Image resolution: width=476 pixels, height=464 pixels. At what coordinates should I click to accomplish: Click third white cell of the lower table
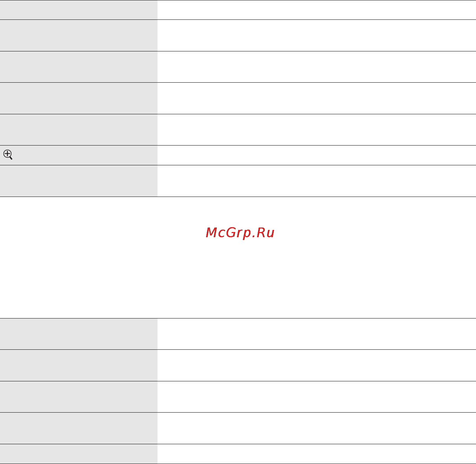point(317,397)
